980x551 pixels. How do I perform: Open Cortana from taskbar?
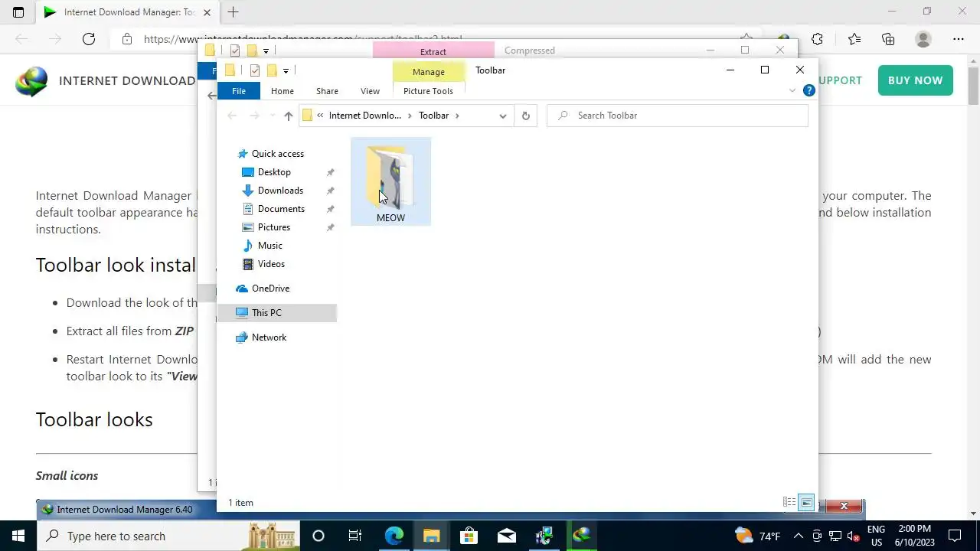click(318, 536)
